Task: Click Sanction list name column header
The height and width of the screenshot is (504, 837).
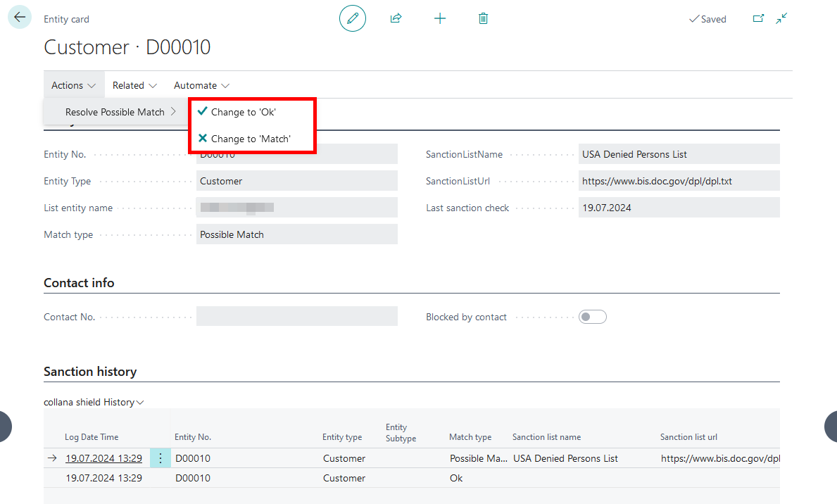Action: (546, 436)
